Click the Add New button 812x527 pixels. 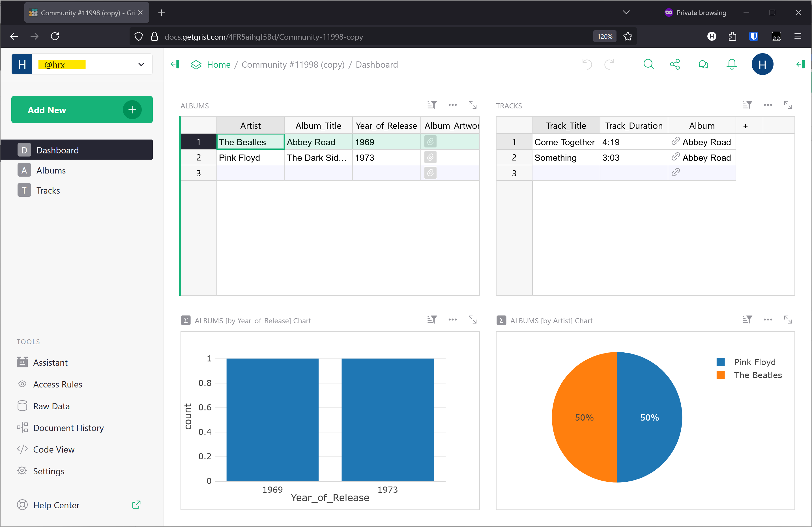coord(82,110)
